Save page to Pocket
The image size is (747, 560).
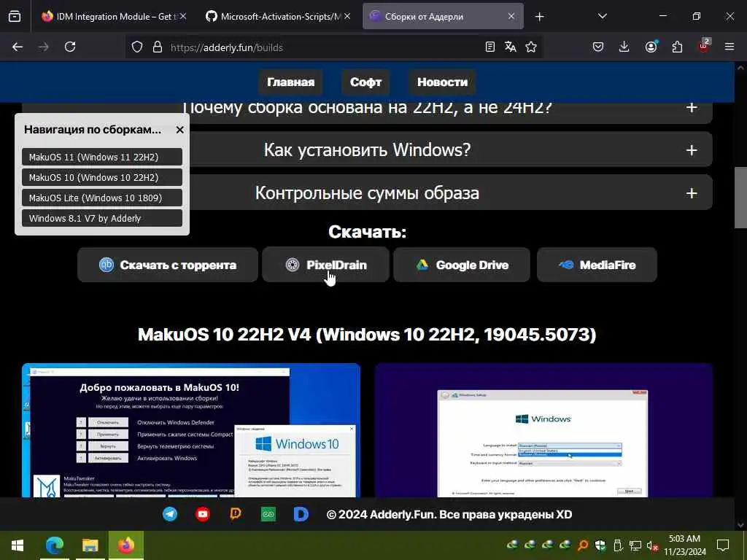click(x=598, y=47)
